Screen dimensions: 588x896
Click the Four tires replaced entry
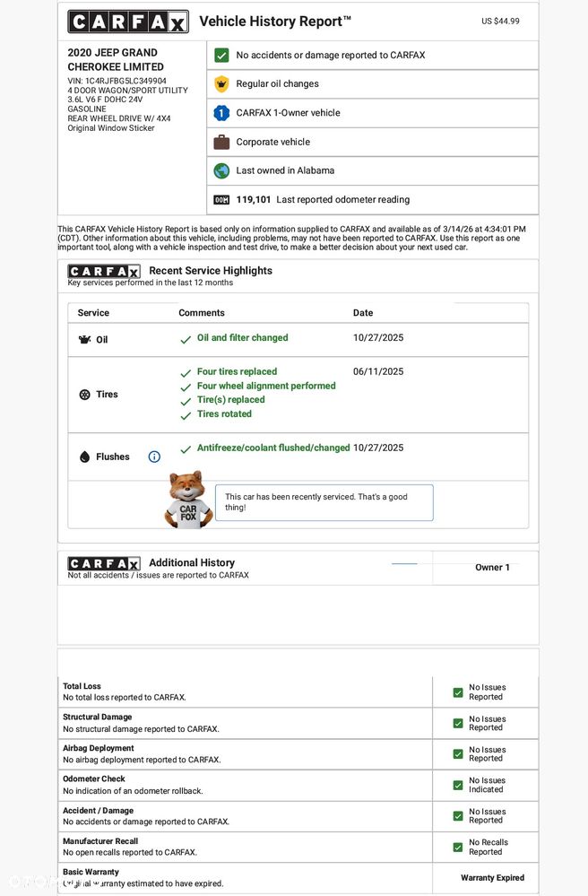[x=237, y=371]
